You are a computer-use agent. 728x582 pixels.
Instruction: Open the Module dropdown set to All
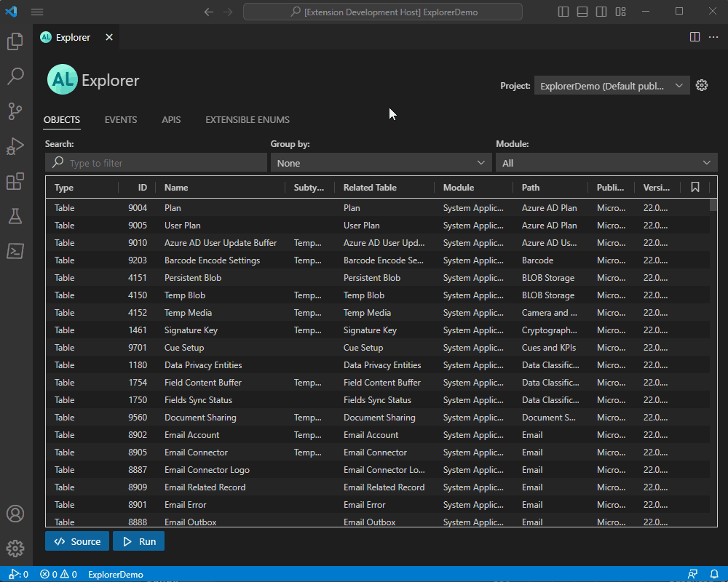pos(606,163)
